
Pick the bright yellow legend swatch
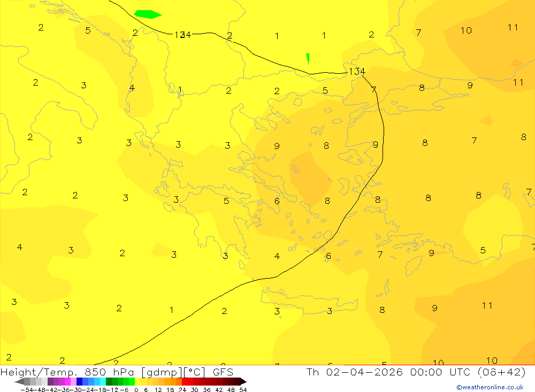[x=137, y=382]
